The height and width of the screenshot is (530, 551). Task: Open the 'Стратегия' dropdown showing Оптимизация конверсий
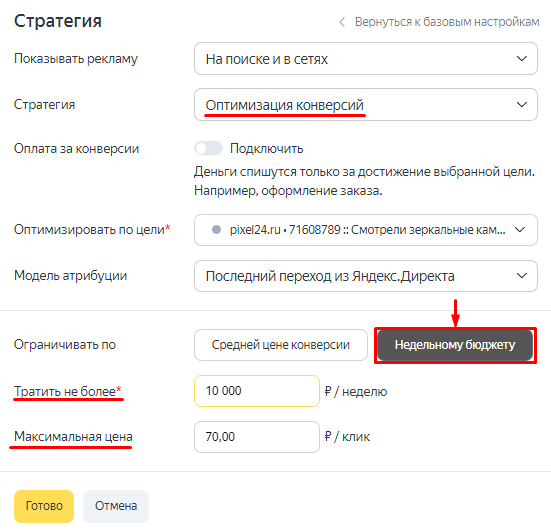[x=366, y=105]
